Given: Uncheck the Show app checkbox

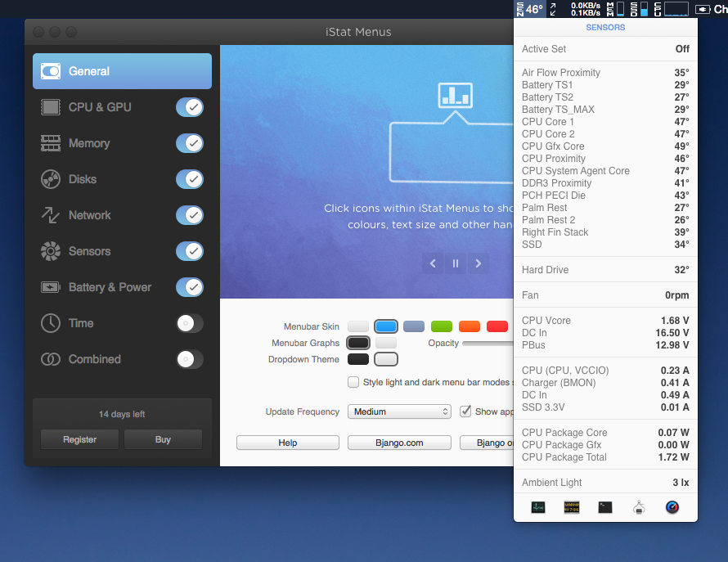Looking at the screenshot, I should coord(465,411).
